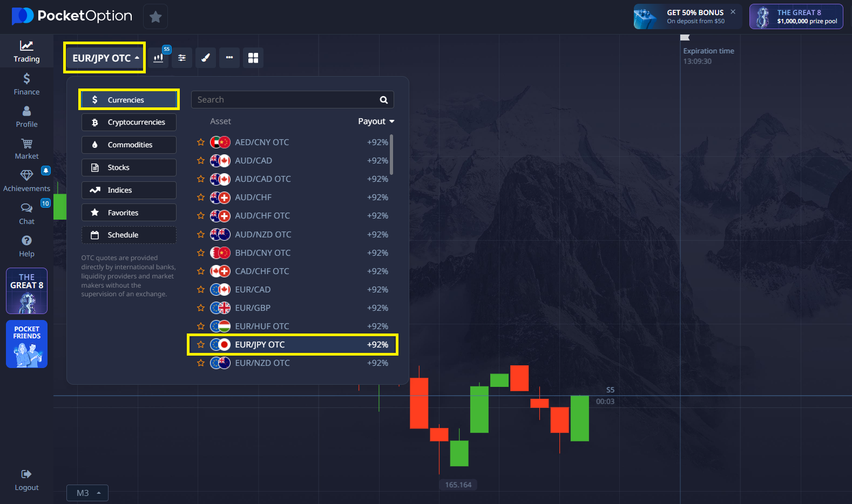This screenshot has height=504, width=852.
Task: Click Logout in the sidebar
Action: pos(26,480)
